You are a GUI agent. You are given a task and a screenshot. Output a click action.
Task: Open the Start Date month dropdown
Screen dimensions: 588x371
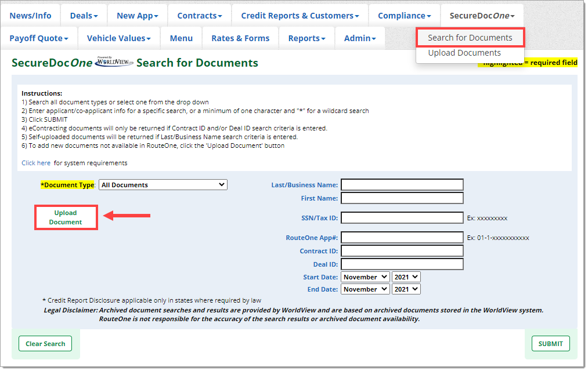[365, 277]
